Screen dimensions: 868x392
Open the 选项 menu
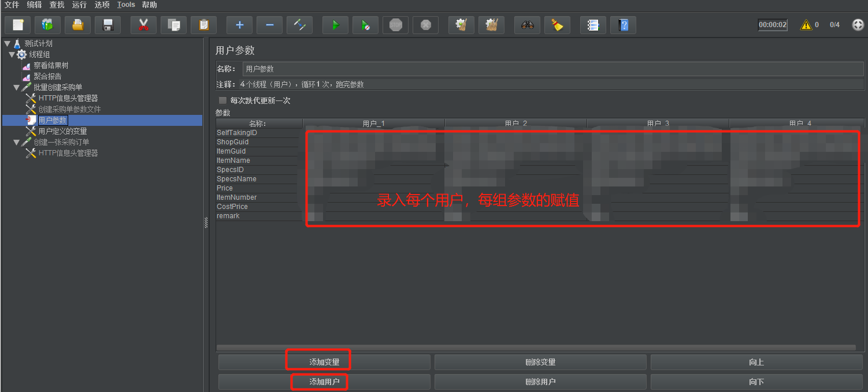pos(102,5)
